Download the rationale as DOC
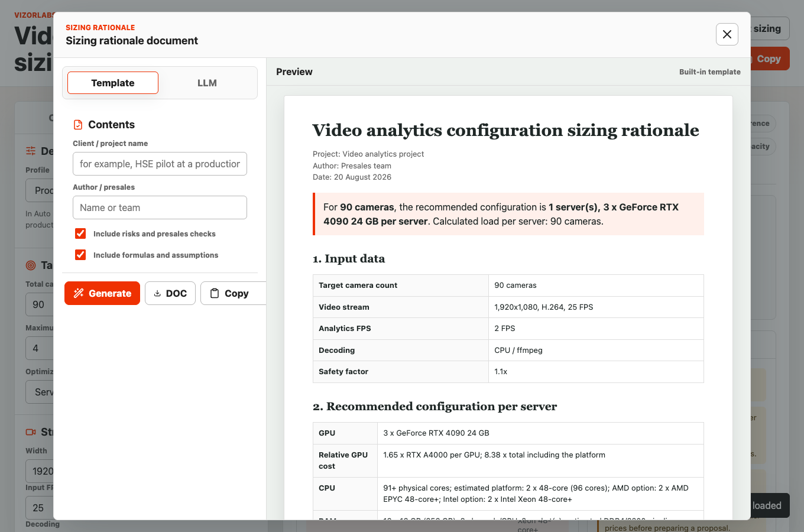804x532 pixels. 170,293
